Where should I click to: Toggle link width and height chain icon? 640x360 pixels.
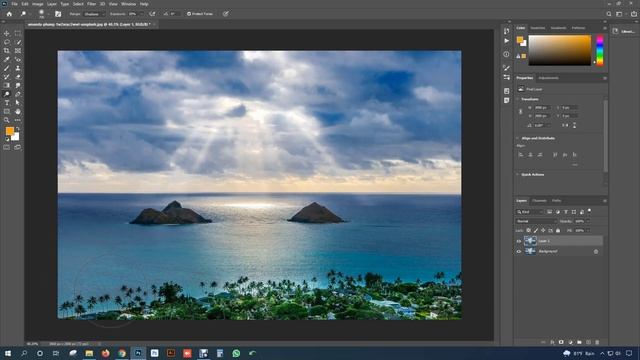(520, 111)
